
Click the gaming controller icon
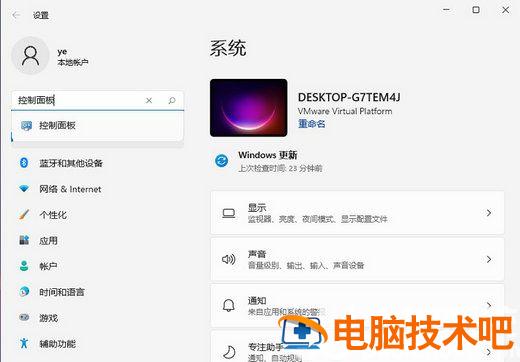click(24, 317)
